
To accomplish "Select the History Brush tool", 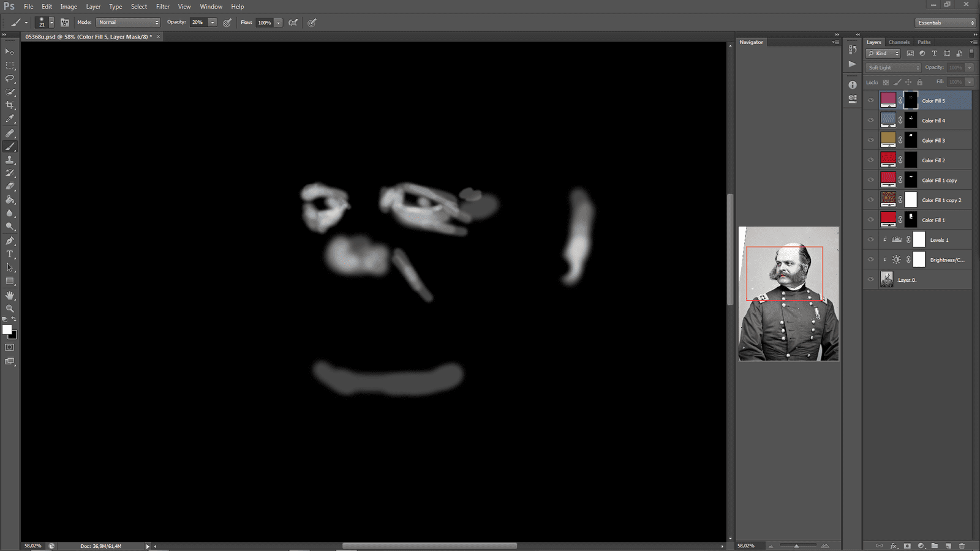I will coord(10,173).
